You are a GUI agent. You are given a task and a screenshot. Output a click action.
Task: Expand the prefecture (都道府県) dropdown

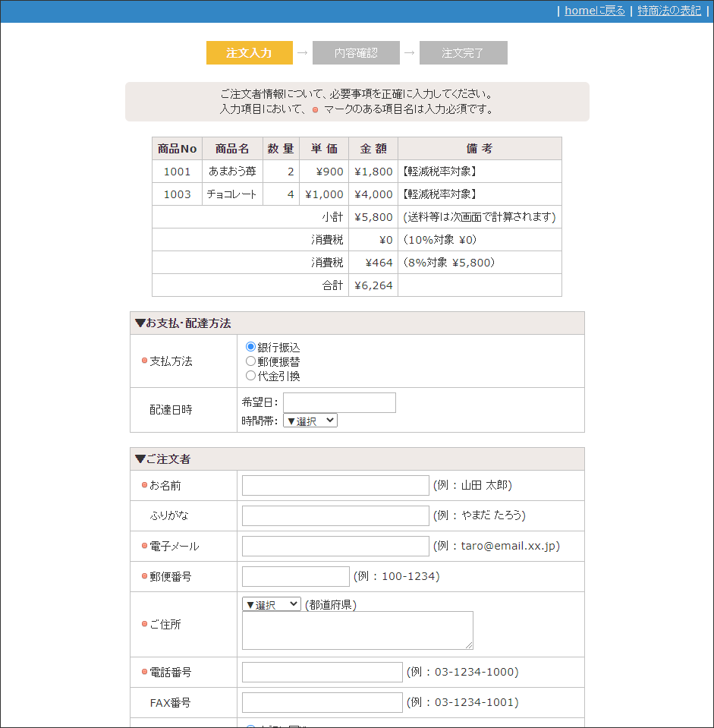[x=271, y=605]
